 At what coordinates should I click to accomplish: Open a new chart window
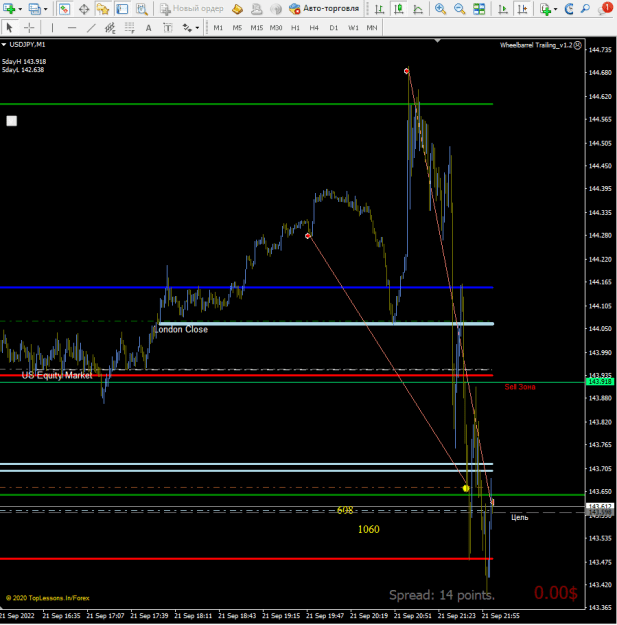point(9,9)
